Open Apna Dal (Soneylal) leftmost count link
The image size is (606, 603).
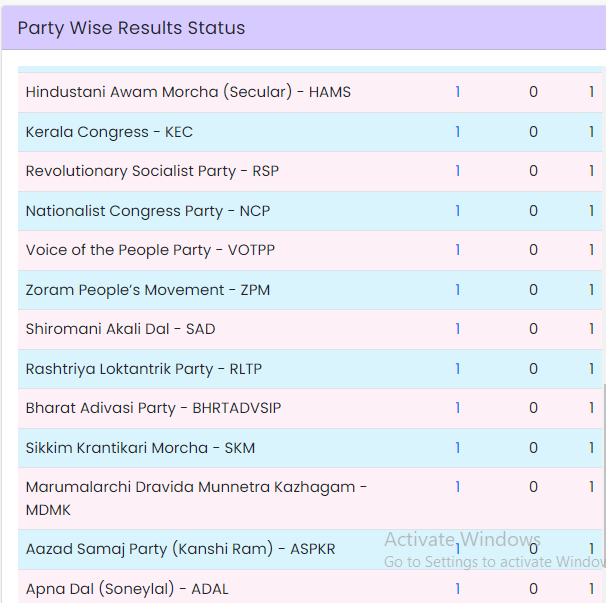(x=458, y=589)
